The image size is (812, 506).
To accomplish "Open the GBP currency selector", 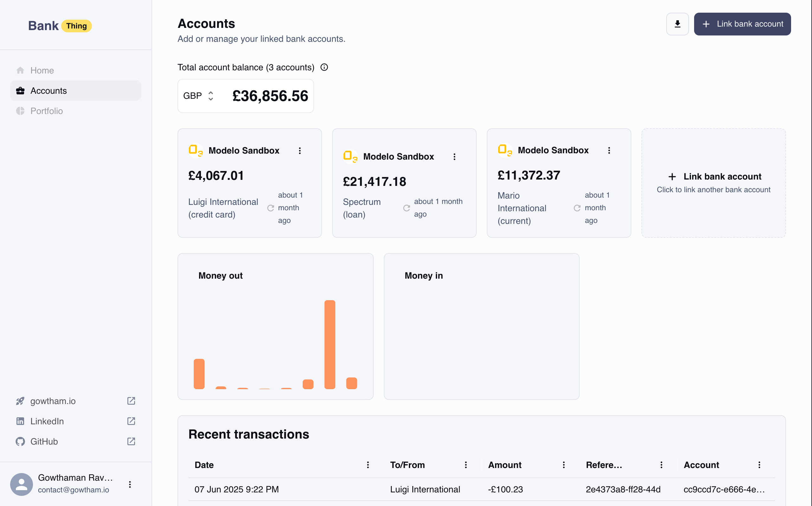I will coord(198,96).
